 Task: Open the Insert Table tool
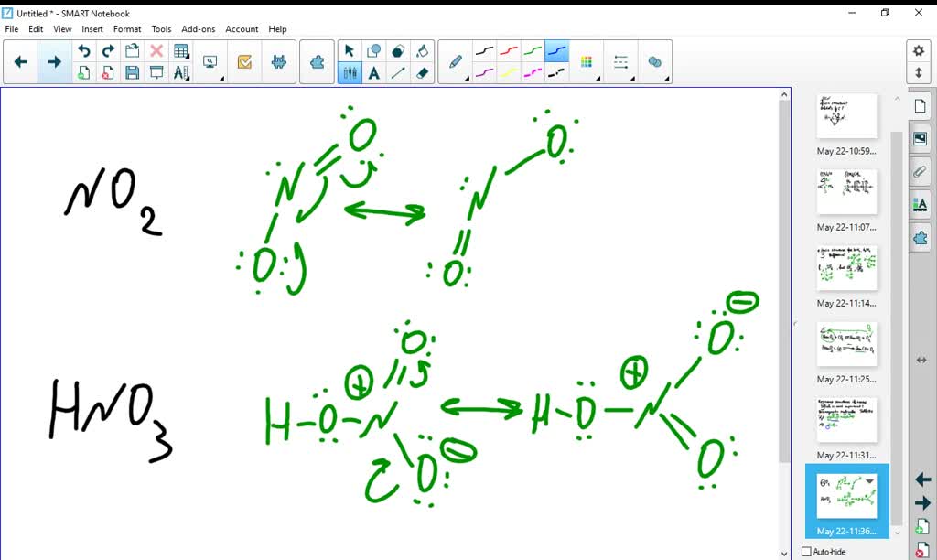(181, 51)
